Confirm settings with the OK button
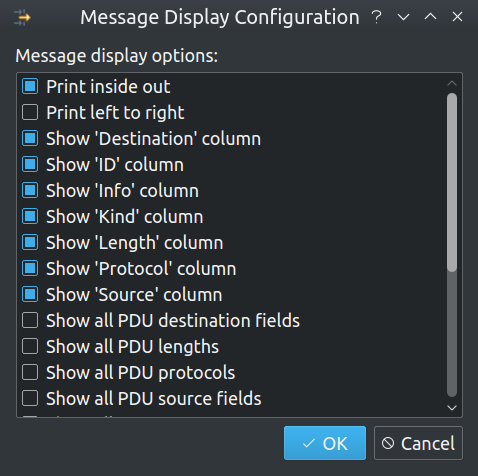 [325, 443]
